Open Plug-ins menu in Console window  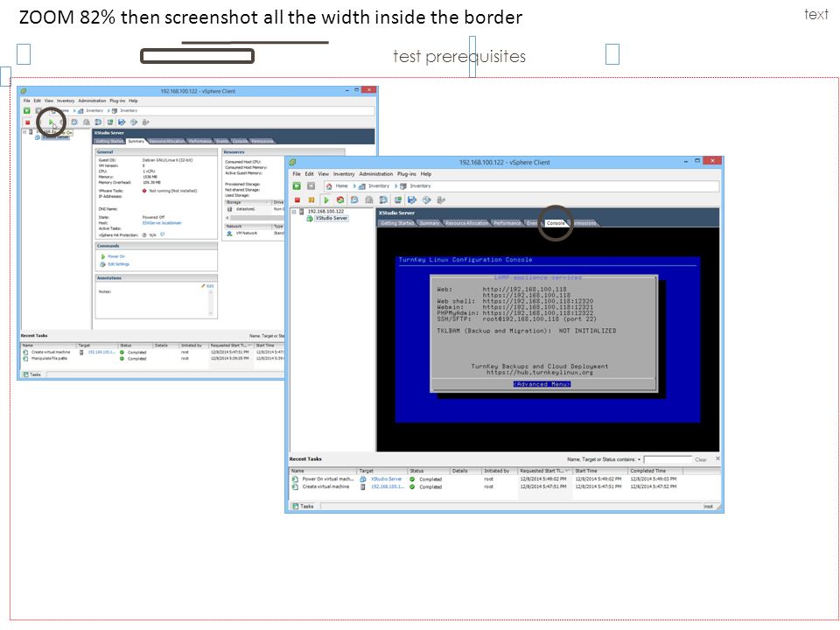coord(407,174)
